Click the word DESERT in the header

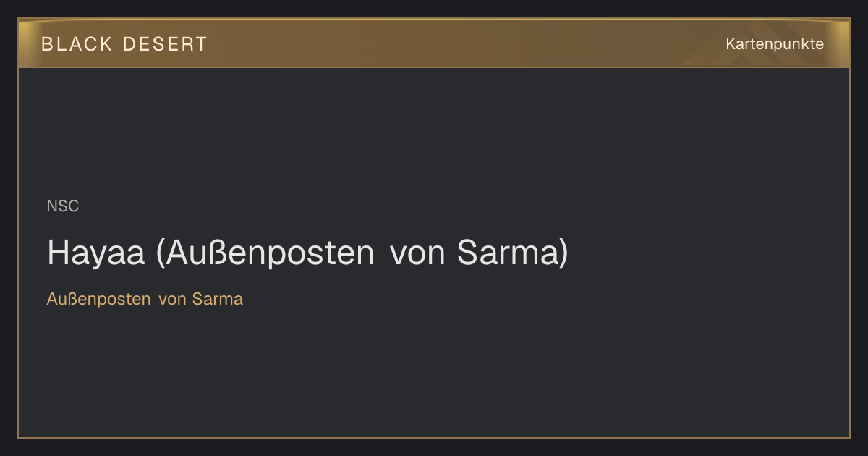click(x=165, y=44)
